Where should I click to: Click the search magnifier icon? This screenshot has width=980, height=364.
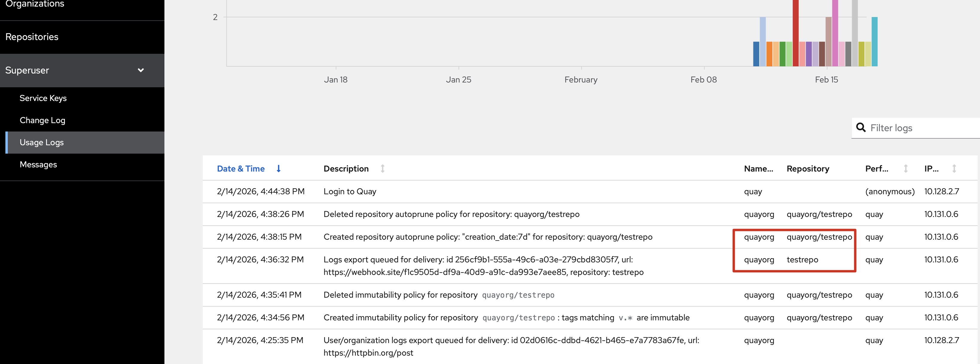coord(860,127)
